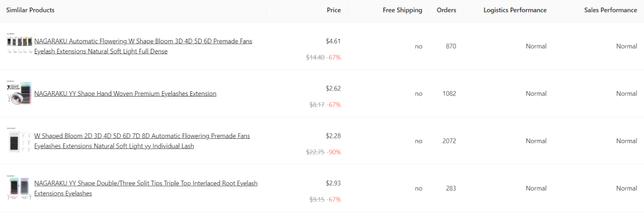Open YY Shape Double/Three Split Tips link
This screenshot has width=644, height=216.
tap(146, 188)
